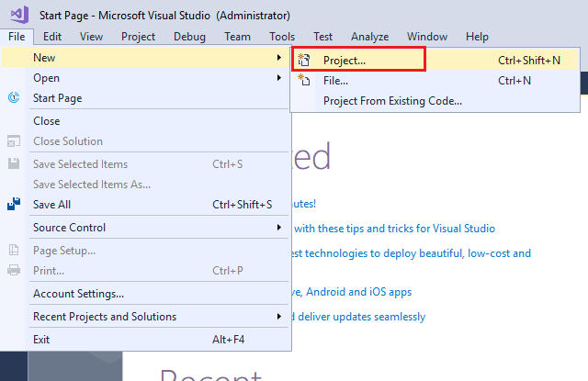Select Project From Existing Code...
This screenshot has width=588, height=381.
click(435, 100)
